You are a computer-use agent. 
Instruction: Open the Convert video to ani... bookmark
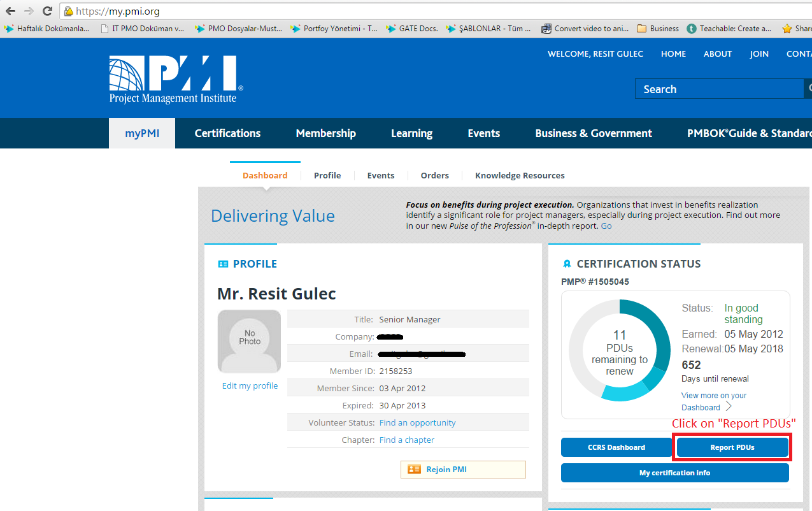coord(585,29)
